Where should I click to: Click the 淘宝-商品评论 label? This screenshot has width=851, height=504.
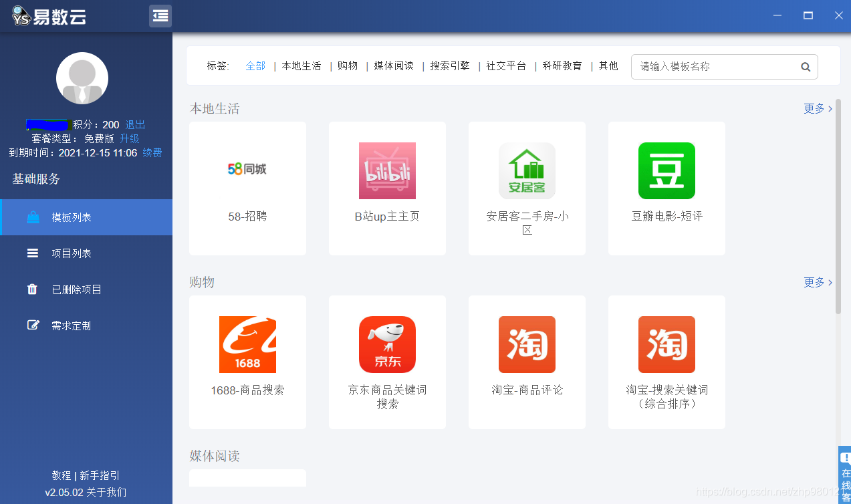(x=527, y=390)
